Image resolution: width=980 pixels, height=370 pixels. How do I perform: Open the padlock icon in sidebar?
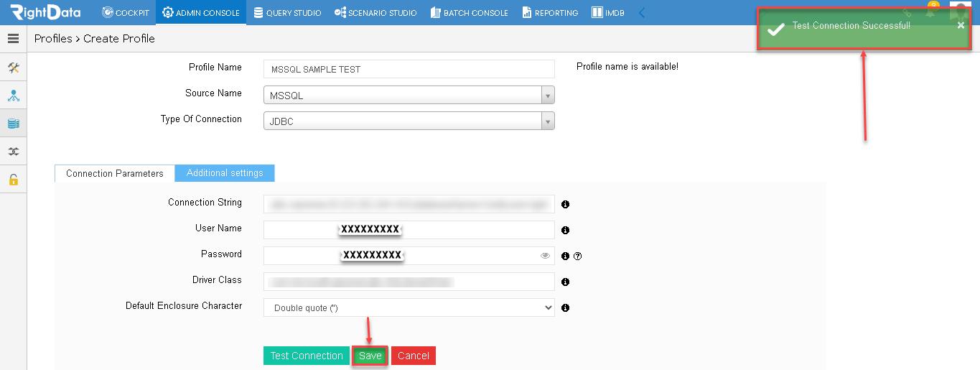pos(13,180)
